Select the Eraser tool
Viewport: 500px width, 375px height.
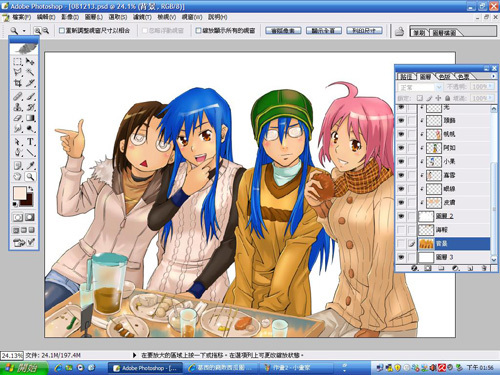point(18,118)
